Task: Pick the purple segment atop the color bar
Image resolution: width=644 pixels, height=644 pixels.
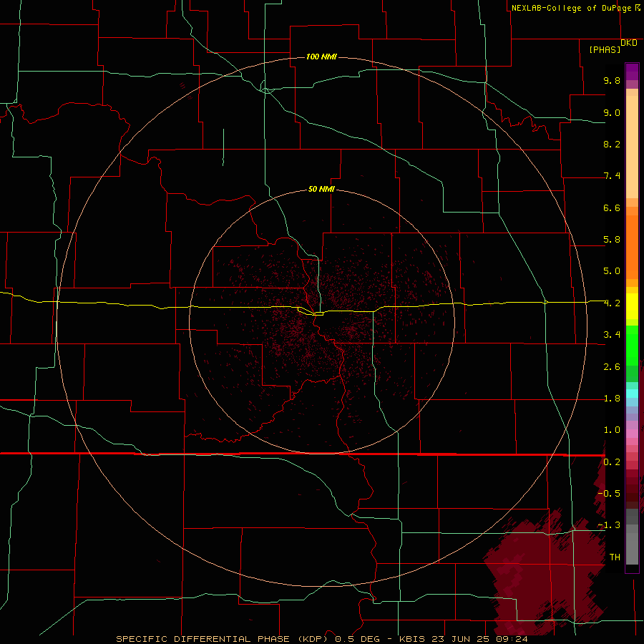Action: click(632, 72)
